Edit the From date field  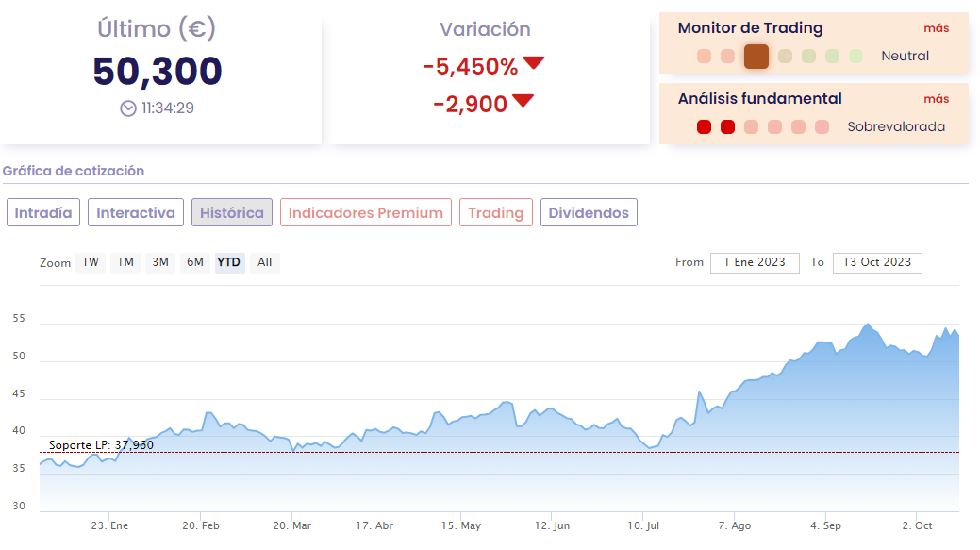[755, 262]
